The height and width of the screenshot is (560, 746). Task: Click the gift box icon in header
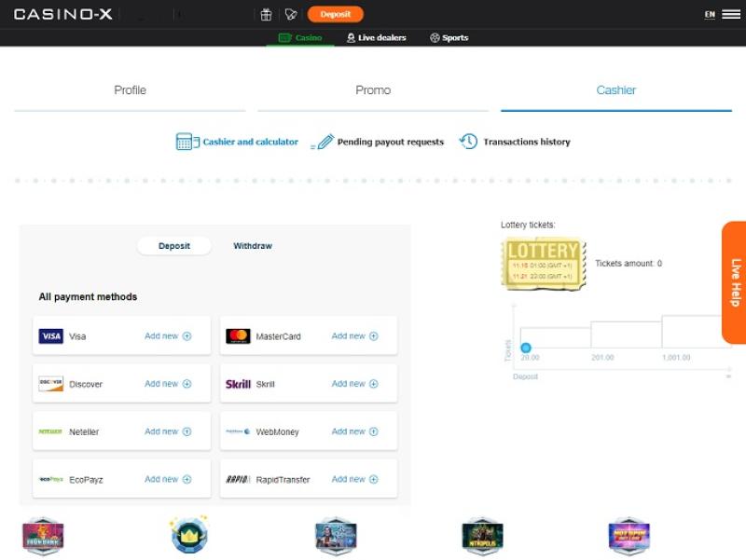point(266,14)
